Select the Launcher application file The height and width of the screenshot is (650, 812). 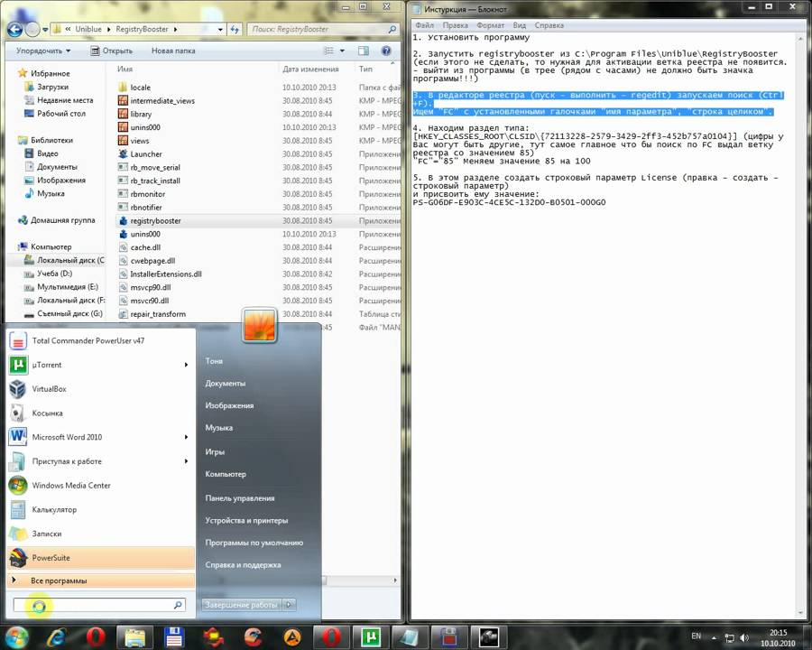pos(146,154)
